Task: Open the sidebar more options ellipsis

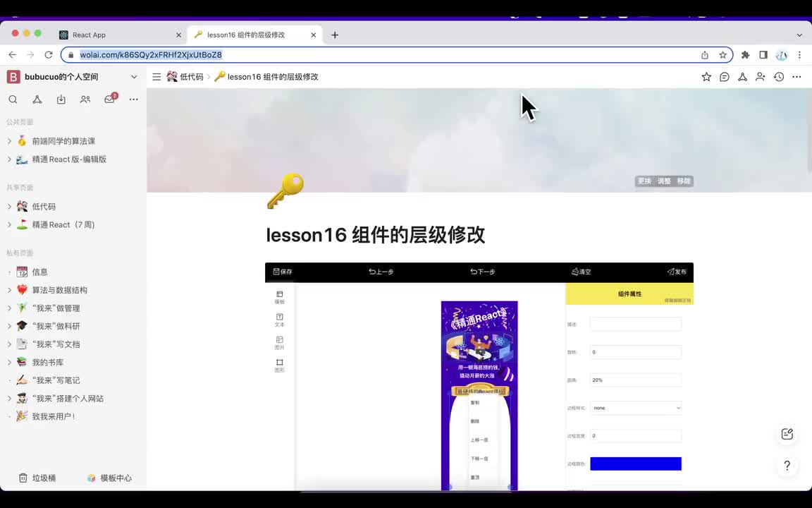Action: click(x=134, y=99)
